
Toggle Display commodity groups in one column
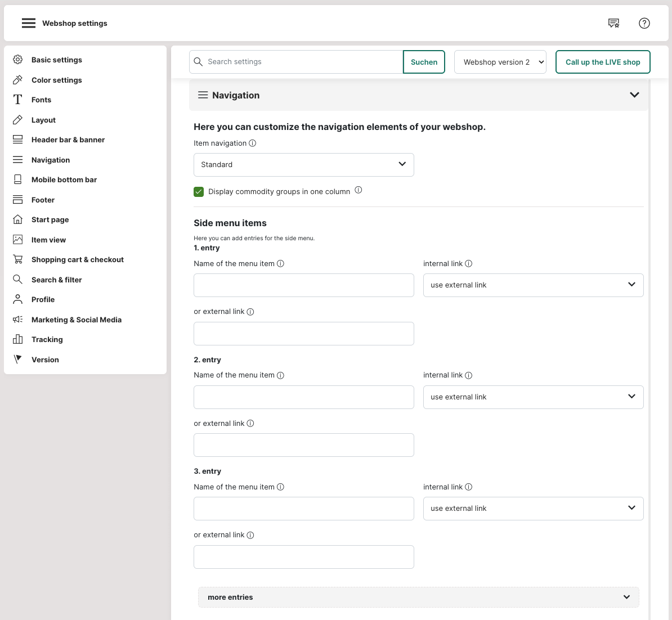(199, 192)
